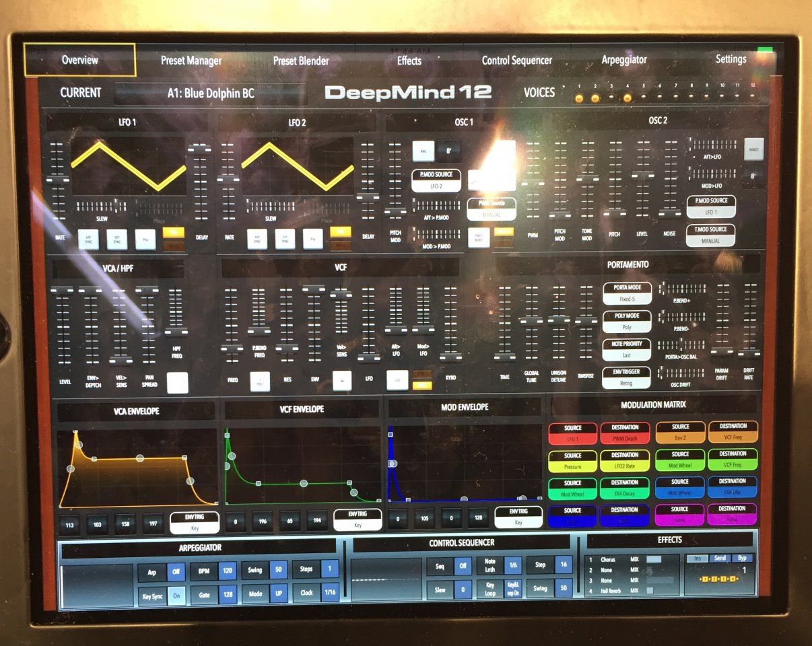Image resolution: width=812 pixels, height=646 pixels.
Task: Toggle the yellow switch beside VCF KYBD
Action: click(x=422, y=386)
